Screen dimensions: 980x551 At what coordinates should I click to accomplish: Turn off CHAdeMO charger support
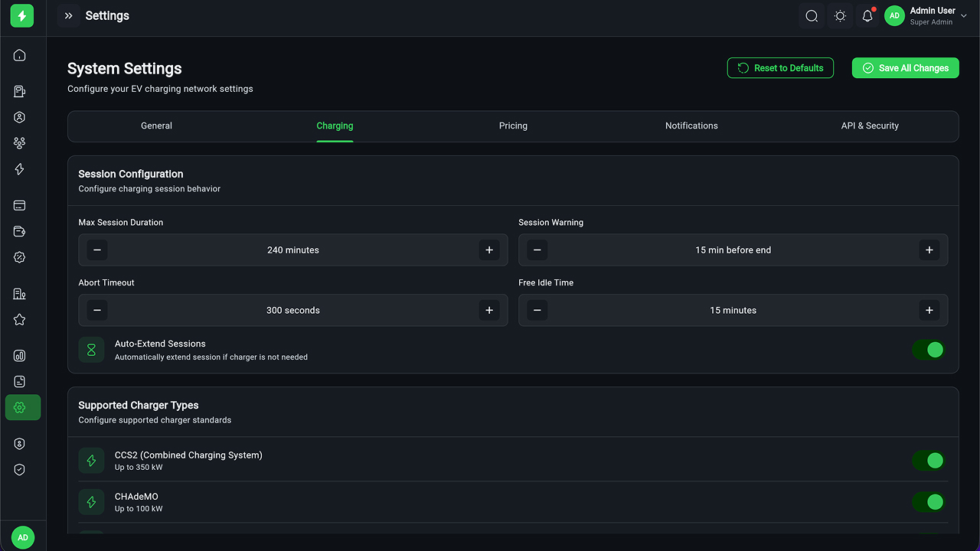point(928,502)
